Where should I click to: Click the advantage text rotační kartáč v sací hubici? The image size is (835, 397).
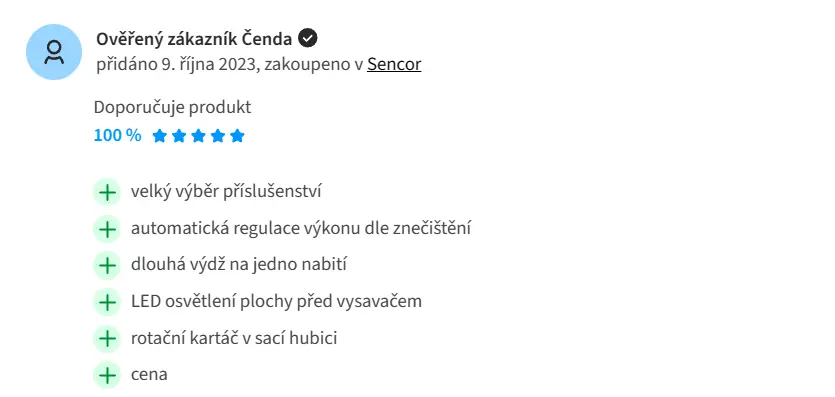[x=234, y=338]
